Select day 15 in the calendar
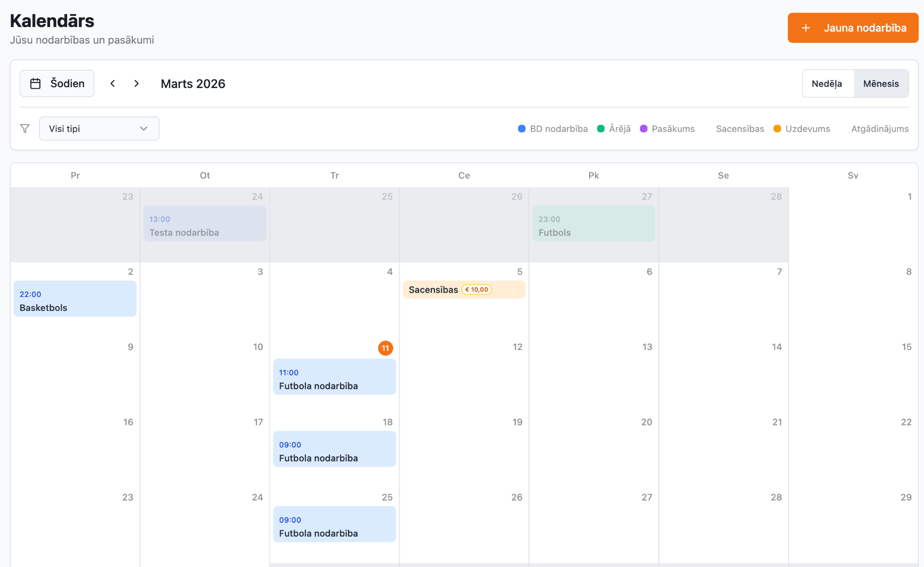924x567 pixels. point(906,347)
